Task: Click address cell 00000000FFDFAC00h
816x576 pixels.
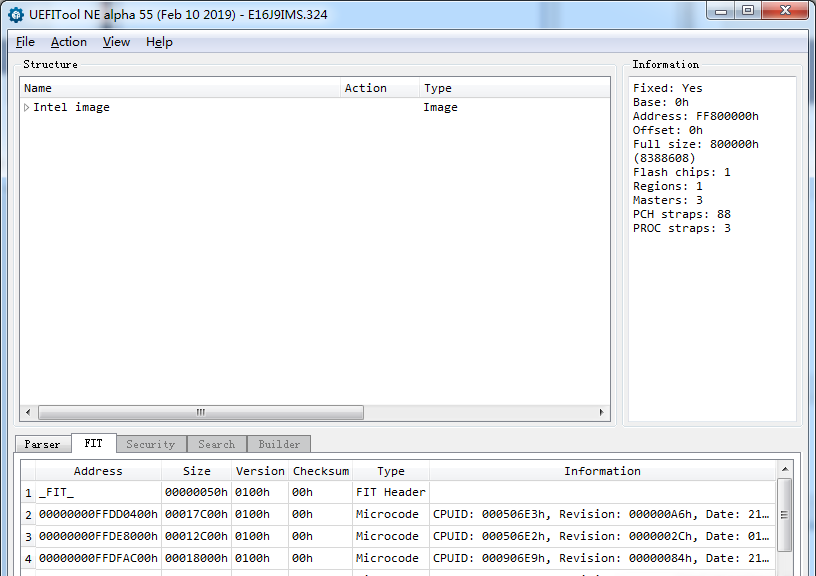Action: tap(98, 558)
